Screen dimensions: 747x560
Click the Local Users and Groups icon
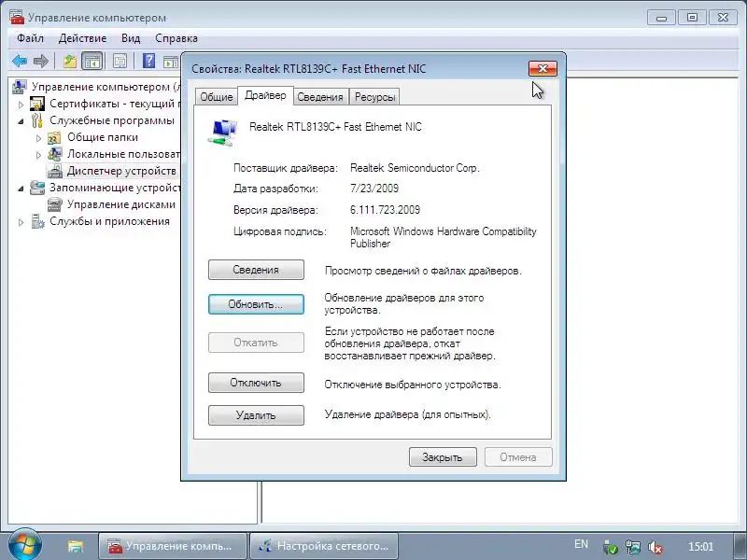[x=55, y=154]
